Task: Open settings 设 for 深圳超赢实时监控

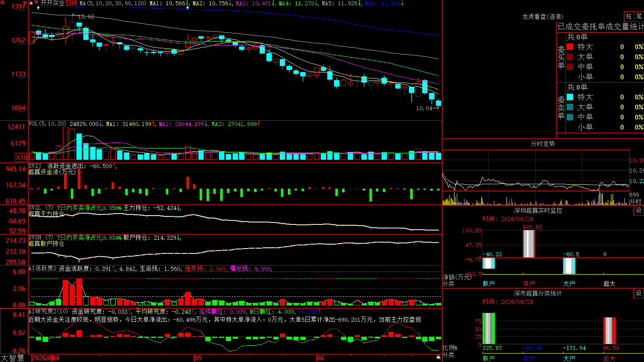Action: [x=639, y=210]
